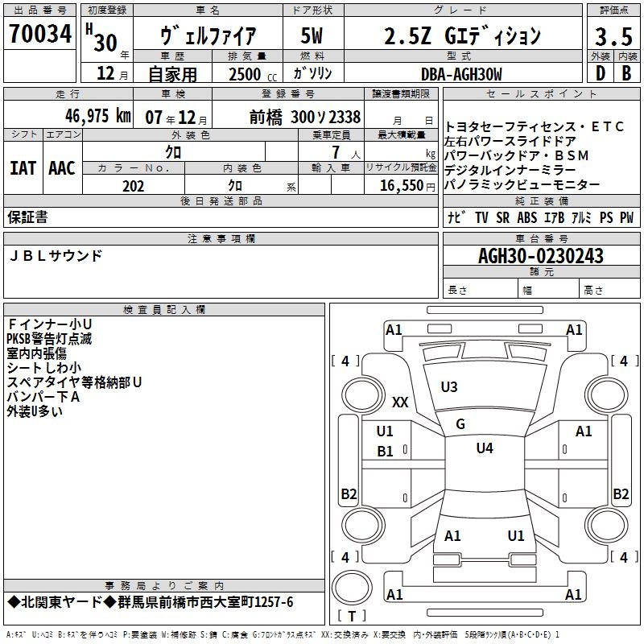Image resolution: width=644 pixels, height=644 pixels.
Task: Select the U3 dent mark on hood
Action: pyautogui.click(x=449, y=387)
